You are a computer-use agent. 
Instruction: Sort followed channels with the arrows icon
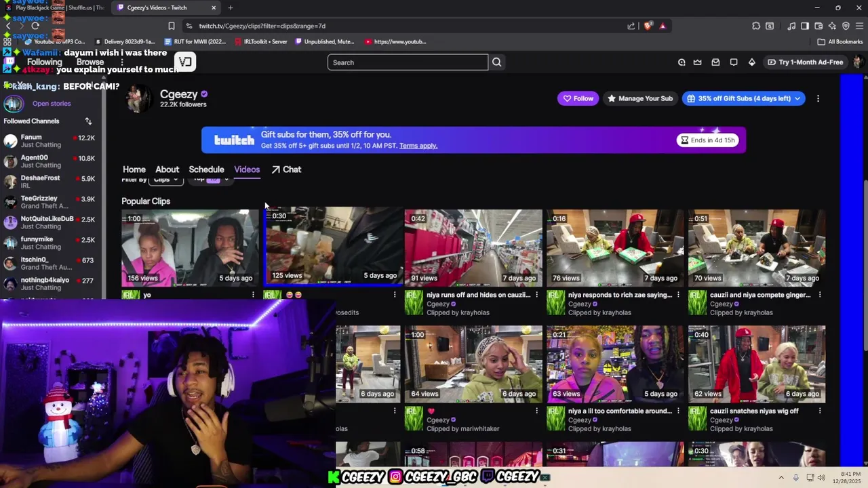coord(88,121)
